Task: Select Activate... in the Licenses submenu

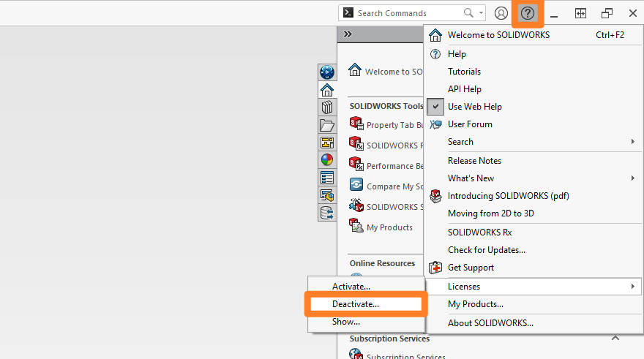Action: [351, 286]
